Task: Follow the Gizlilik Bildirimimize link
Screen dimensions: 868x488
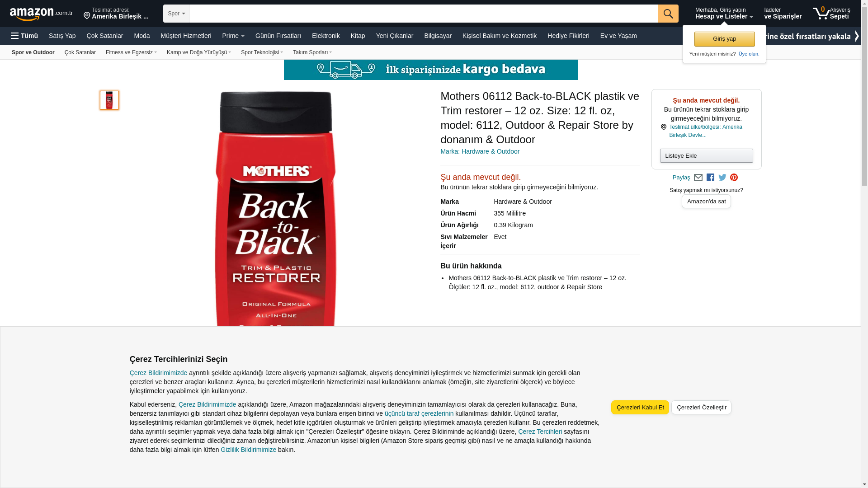Action: click(x=248, y=450)
